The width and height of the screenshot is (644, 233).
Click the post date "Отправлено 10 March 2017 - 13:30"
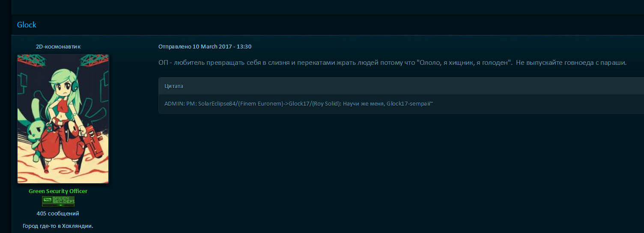(205, 46)
